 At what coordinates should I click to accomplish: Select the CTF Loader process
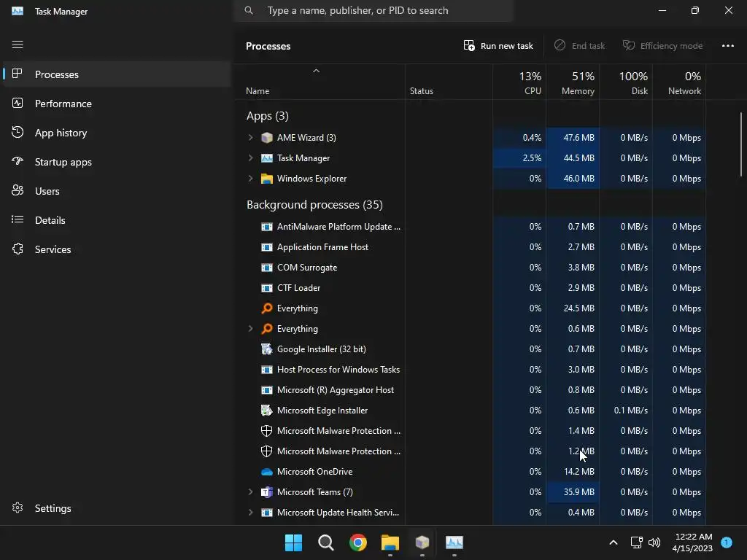coord(470,288)
